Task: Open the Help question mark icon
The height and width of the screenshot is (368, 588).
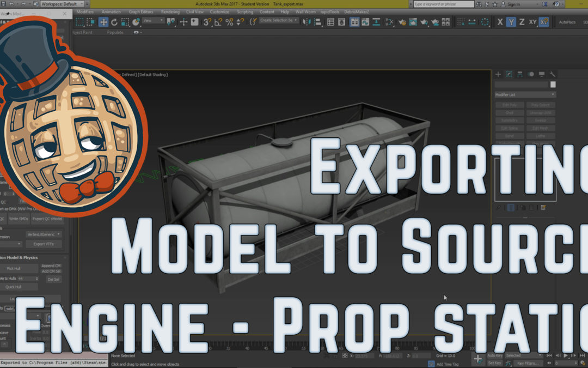Action: pos(556,4)
